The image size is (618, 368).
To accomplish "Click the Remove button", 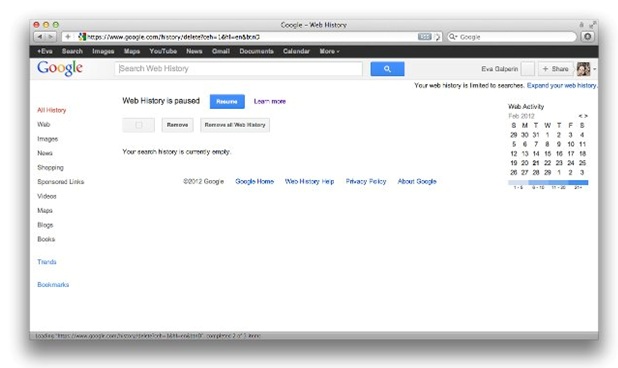I will (x=177, y=125).
